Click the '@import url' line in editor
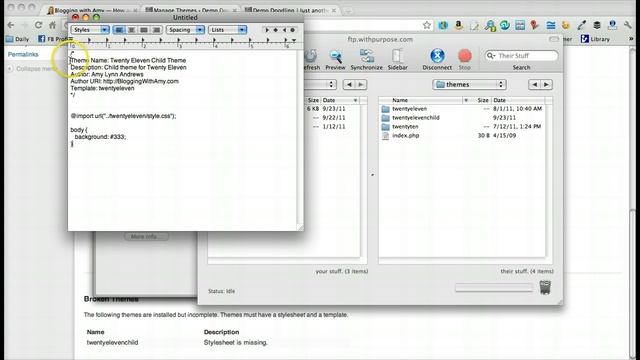The image size is (640, 360). point(123,116)
